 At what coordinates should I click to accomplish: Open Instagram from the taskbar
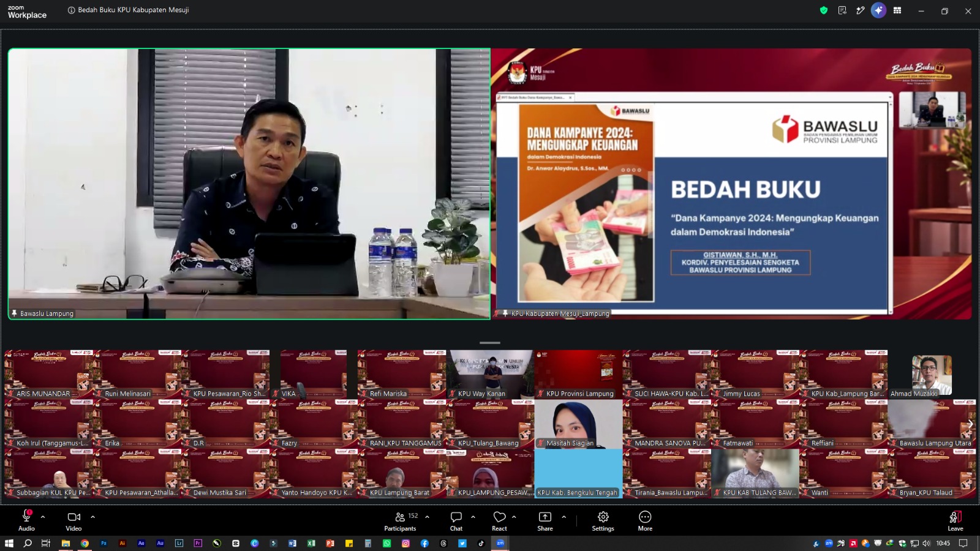click(x=405, y=543)
